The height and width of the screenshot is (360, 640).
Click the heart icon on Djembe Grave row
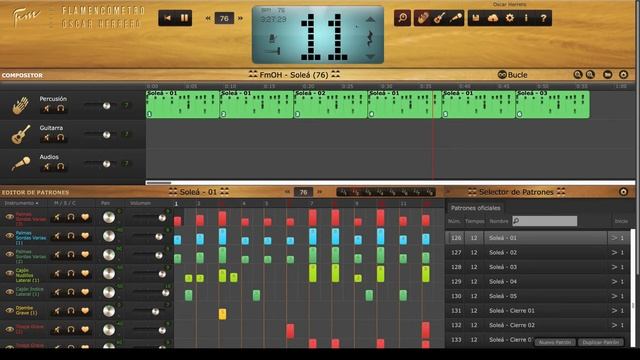click(x=85, y=311)
